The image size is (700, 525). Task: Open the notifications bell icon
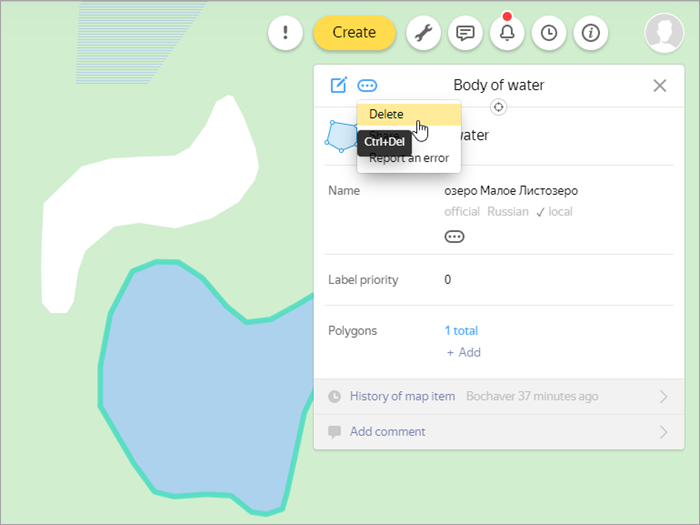(x=507, y=33)
